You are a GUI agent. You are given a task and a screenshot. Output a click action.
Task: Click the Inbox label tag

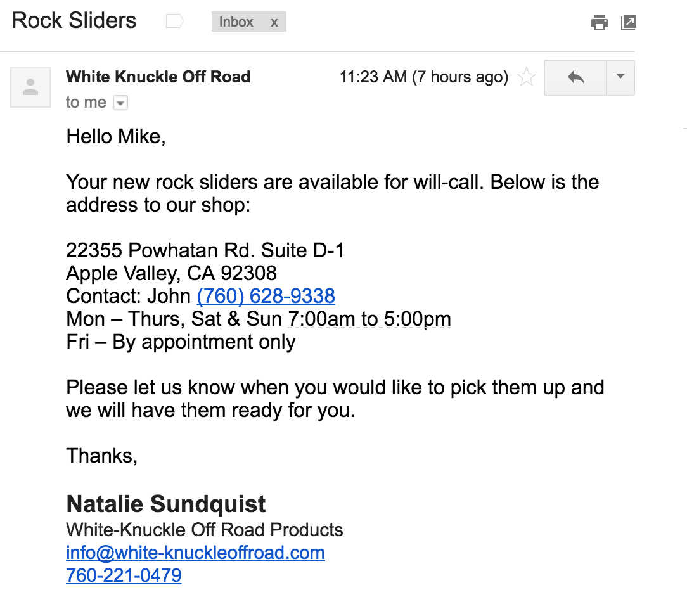236,22
